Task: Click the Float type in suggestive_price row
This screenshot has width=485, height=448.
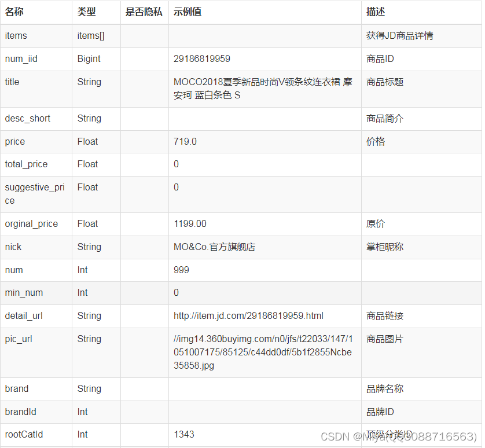Action: [87, 188]
